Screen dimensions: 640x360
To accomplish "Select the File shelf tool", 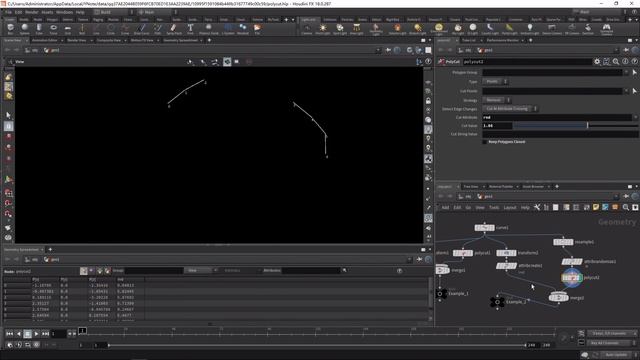I will tap(257, 29).
